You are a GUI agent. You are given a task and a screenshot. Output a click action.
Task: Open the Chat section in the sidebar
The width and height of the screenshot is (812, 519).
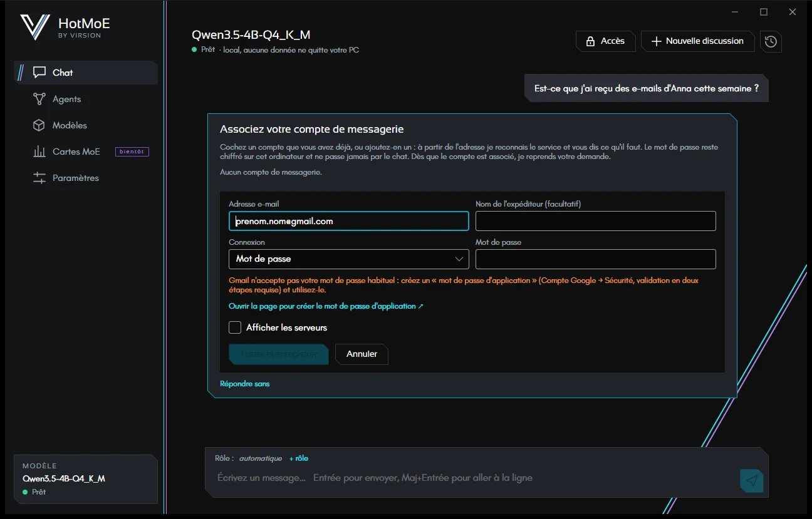86,73
